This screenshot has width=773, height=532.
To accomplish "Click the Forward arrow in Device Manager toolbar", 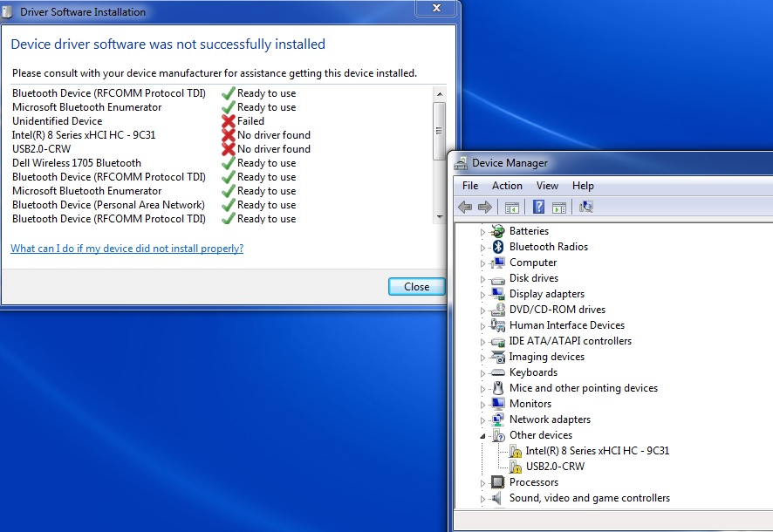I will coord(485,208).
